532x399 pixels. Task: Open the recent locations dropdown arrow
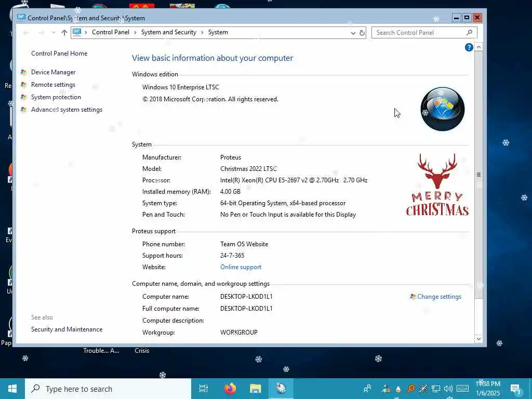(x=54, y=33)
